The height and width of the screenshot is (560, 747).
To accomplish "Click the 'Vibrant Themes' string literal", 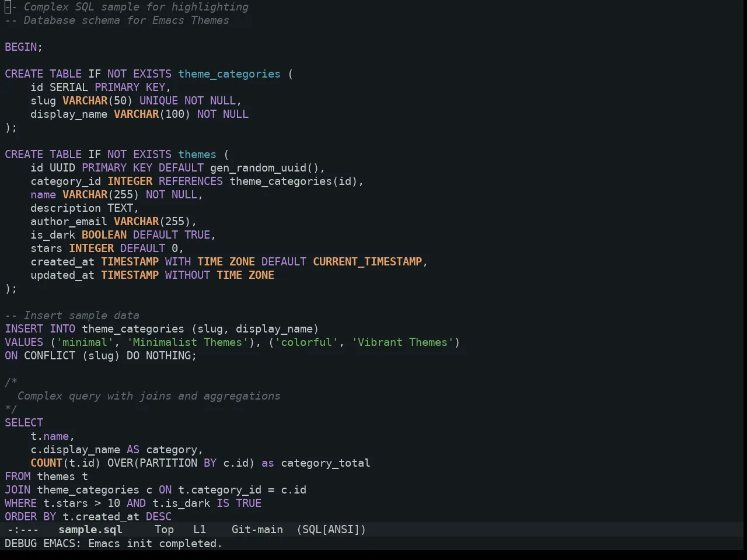I will click(403, 342).
